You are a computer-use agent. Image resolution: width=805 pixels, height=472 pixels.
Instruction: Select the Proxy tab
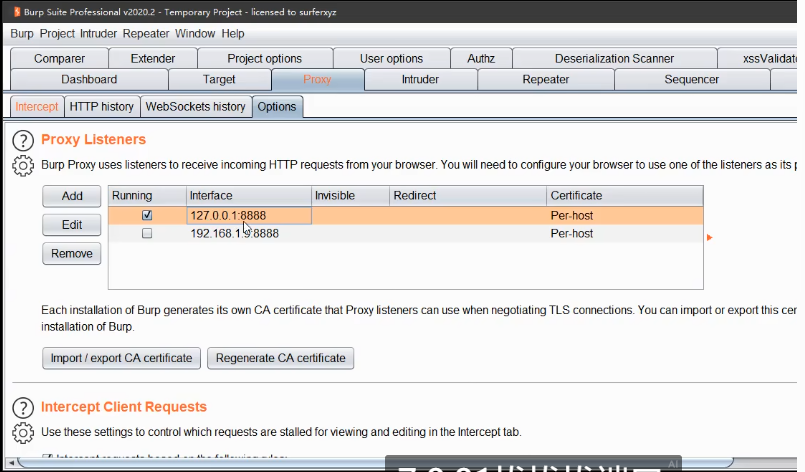(317, 80)
